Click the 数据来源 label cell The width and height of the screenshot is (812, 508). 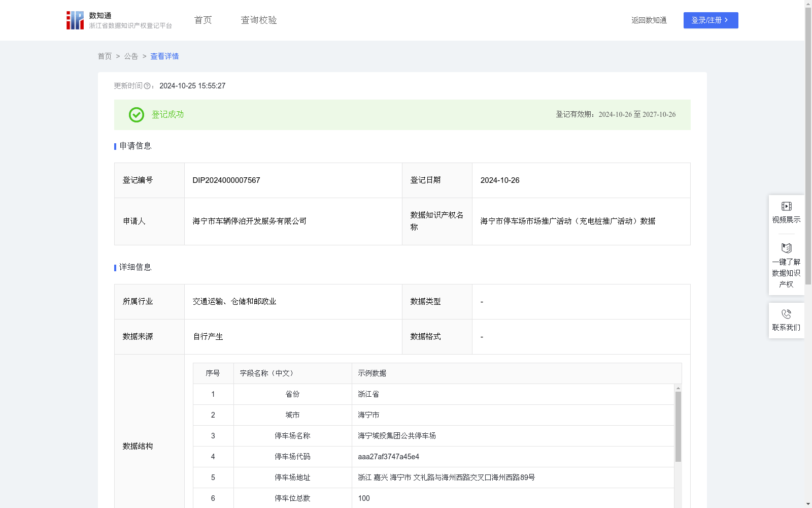tap(149, 337)
